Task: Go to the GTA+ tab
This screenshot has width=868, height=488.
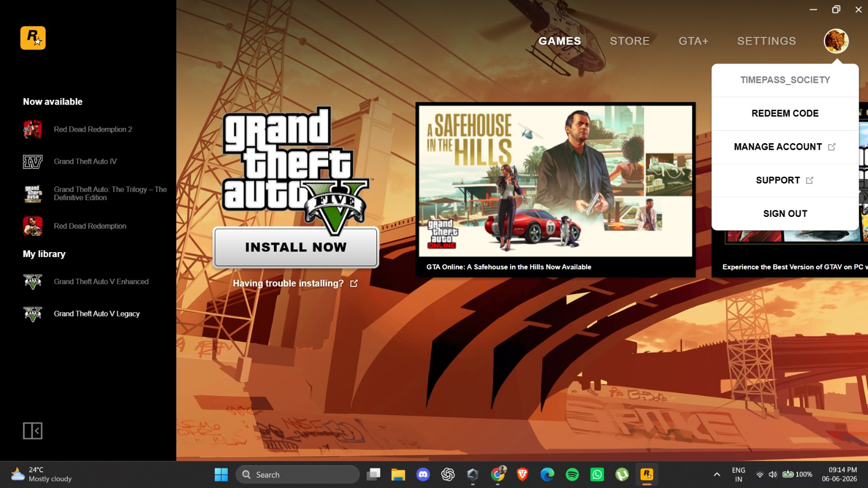Action: point(693,41)
